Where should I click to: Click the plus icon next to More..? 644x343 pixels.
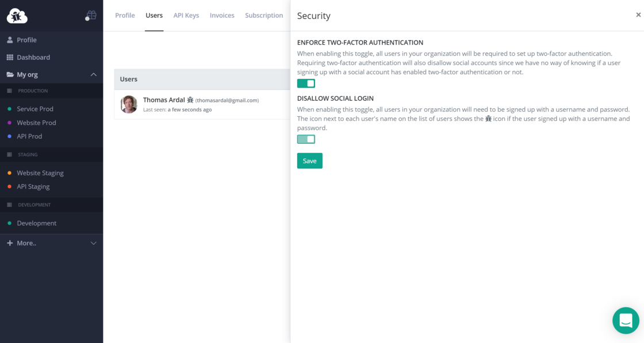click(10, 243)
